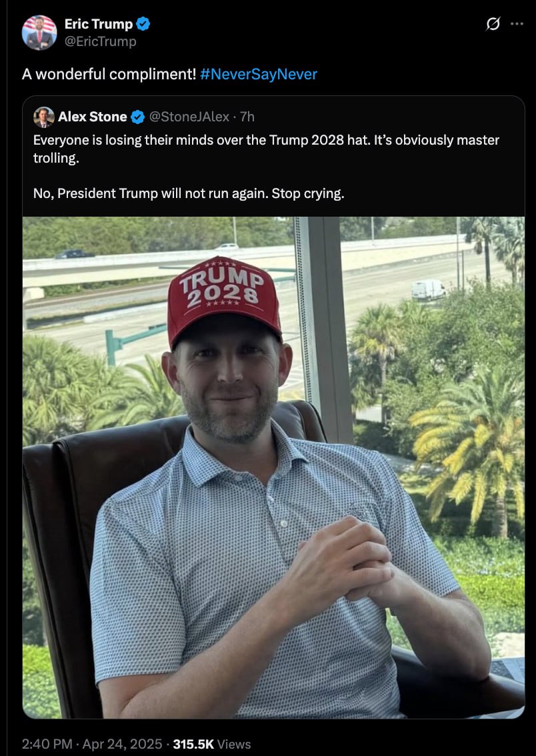The image size is (536, 756).
Task: Open the three-dot more options menu
Action: [x=517, y=23]
